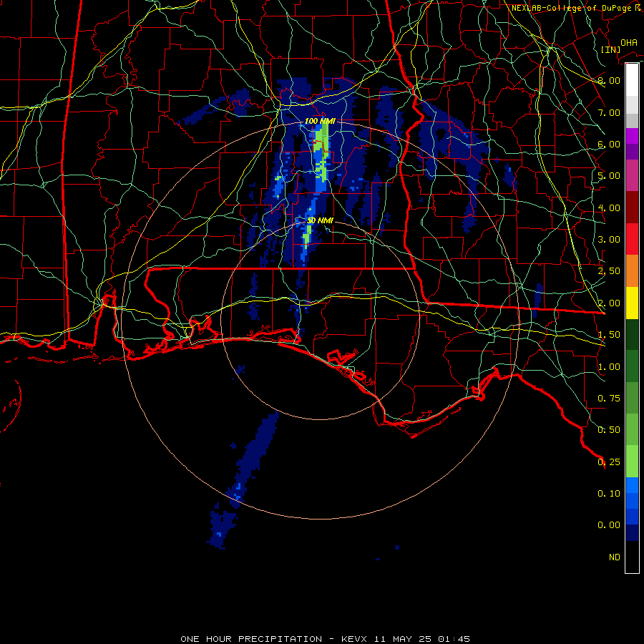This screenshot has width=644, height=644.
Task: Click the 100 NMI range ring label
Action: [x=320, y=121]
